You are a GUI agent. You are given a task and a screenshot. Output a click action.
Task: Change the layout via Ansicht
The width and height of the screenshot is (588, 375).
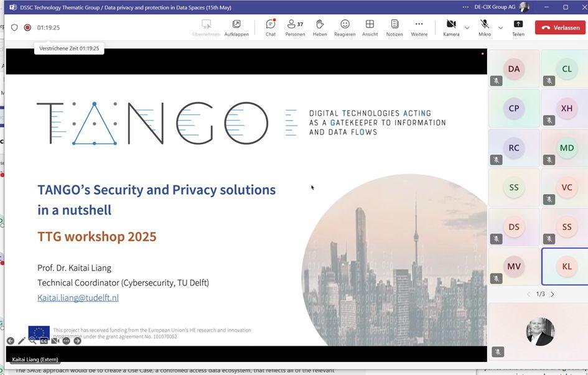[x=370, y=27]
